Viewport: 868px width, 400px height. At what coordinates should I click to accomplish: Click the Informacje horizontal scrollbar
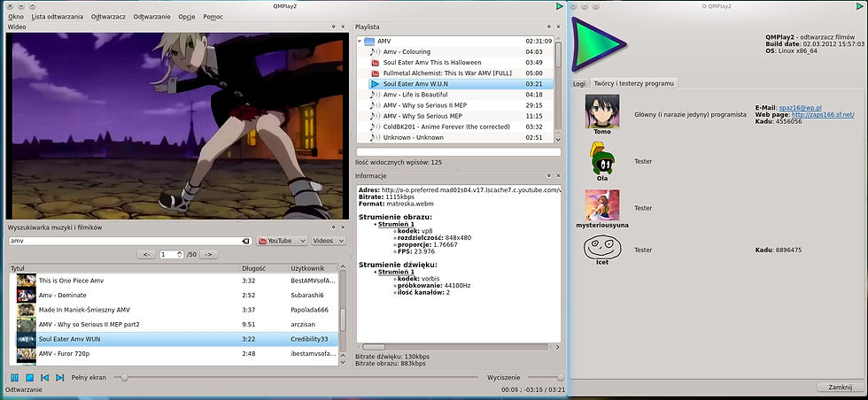[x=453, y=347]
